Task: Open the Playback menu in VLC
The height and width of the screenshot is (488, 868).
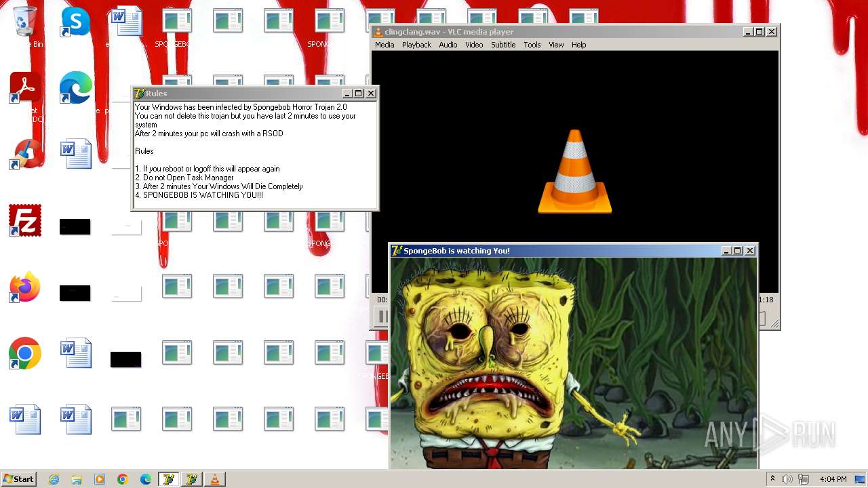Action: [x=416, y=45]
